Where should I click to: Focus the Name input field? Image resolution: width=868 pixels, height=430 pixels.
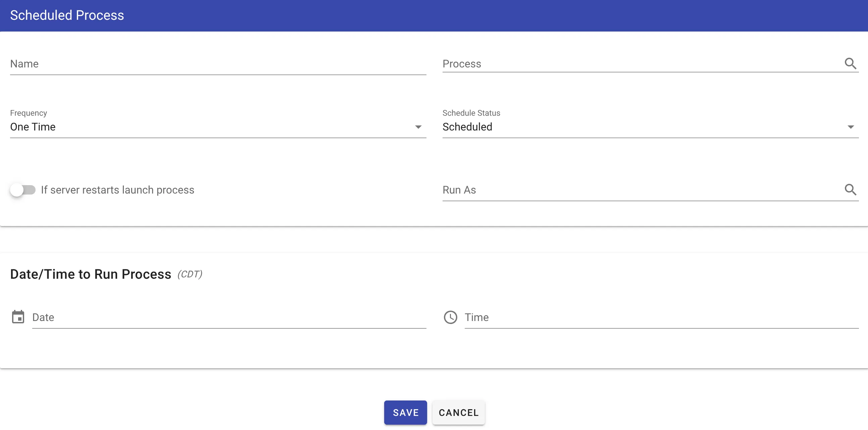[218, 64]
